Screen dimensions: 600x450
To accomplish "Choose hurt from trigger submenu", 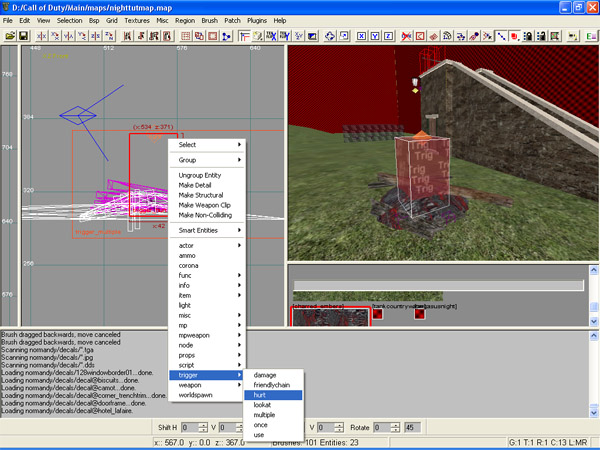I will tap(273, 395).
